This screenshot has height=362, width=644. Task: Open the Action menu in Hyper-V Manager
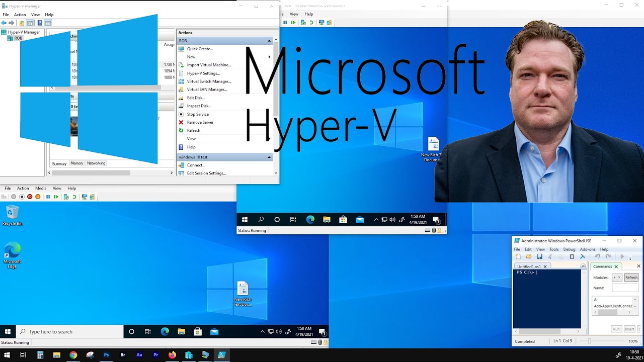click(20, 15)
